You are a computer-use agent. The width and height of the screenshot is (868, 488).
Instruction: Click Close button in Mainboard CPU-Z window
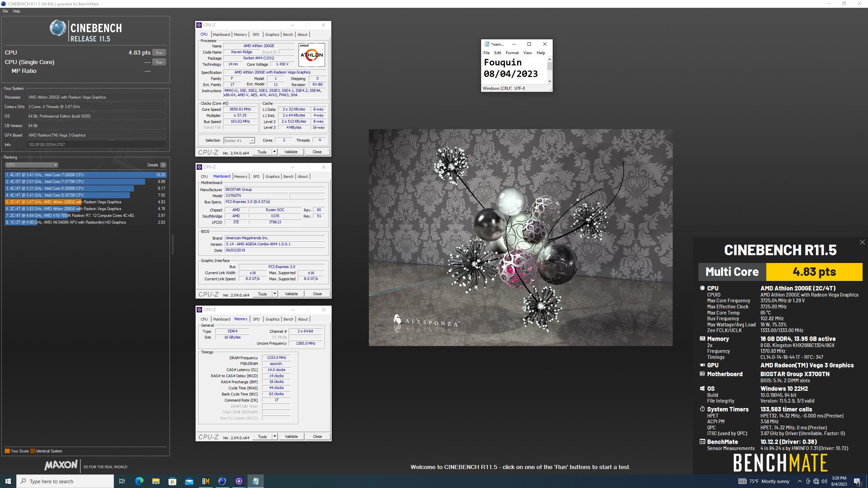[317, 294]
